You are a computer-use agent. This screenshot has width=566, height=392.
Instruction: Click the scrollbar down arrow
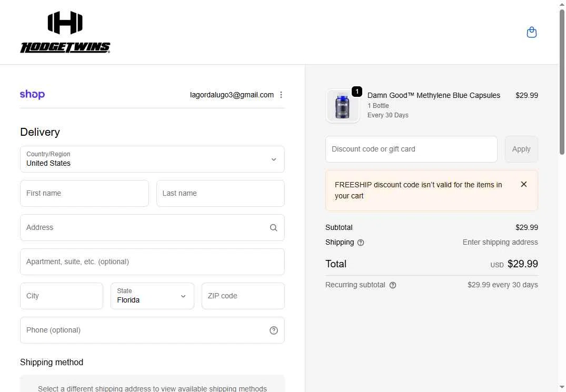click(x=562, y=388)
